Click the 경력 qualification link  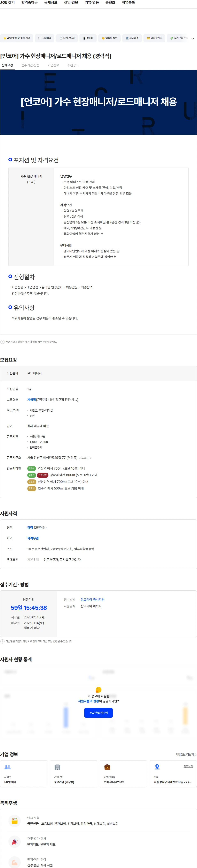click(x=30, y=528)
